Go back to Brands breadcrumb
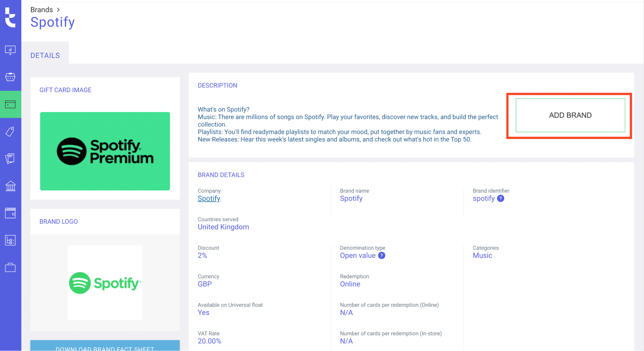 (42, 10)
